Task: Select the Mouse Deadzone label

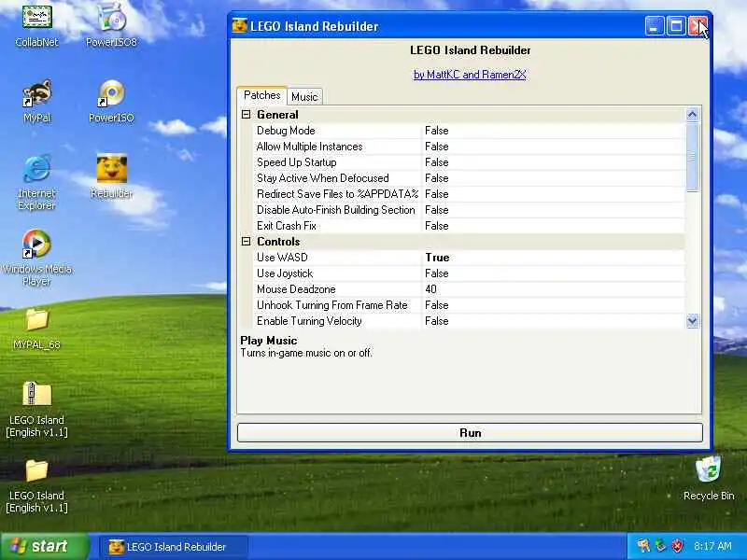Action: point(296,289)
